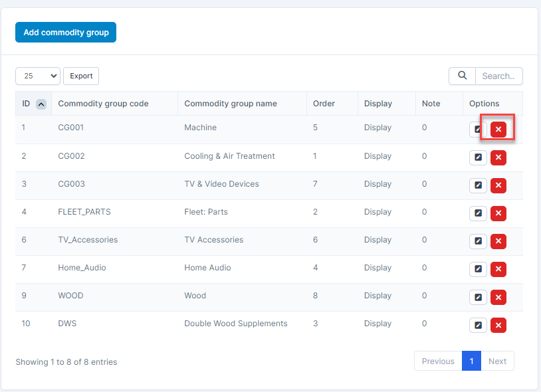Click the magnifier search icon

(x=462, y=76)
